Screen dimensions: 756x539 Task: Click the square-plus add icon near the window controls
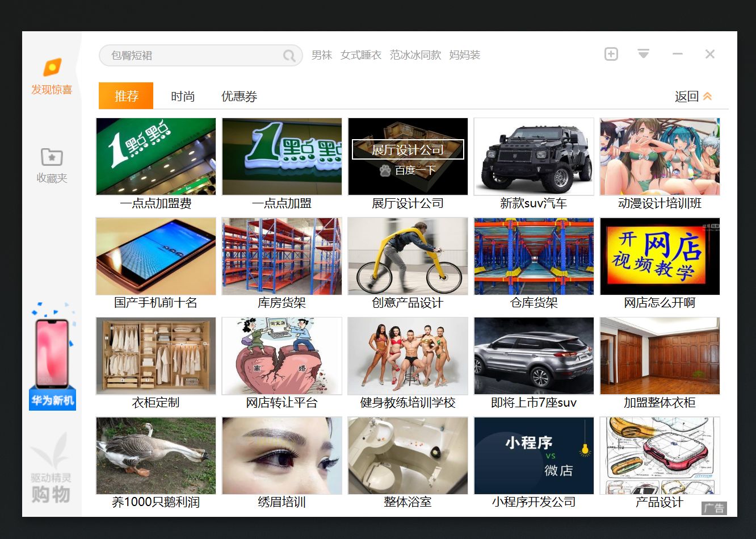(611, 53)
